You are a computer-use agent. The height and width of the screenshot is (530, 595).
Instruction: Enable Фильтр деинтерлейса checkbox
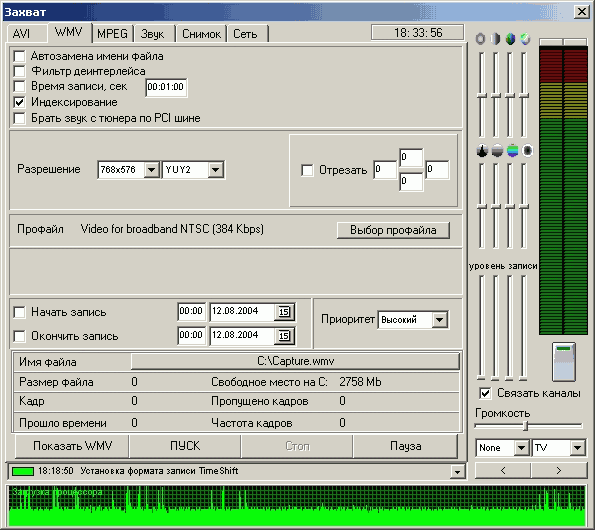(19, 71)
